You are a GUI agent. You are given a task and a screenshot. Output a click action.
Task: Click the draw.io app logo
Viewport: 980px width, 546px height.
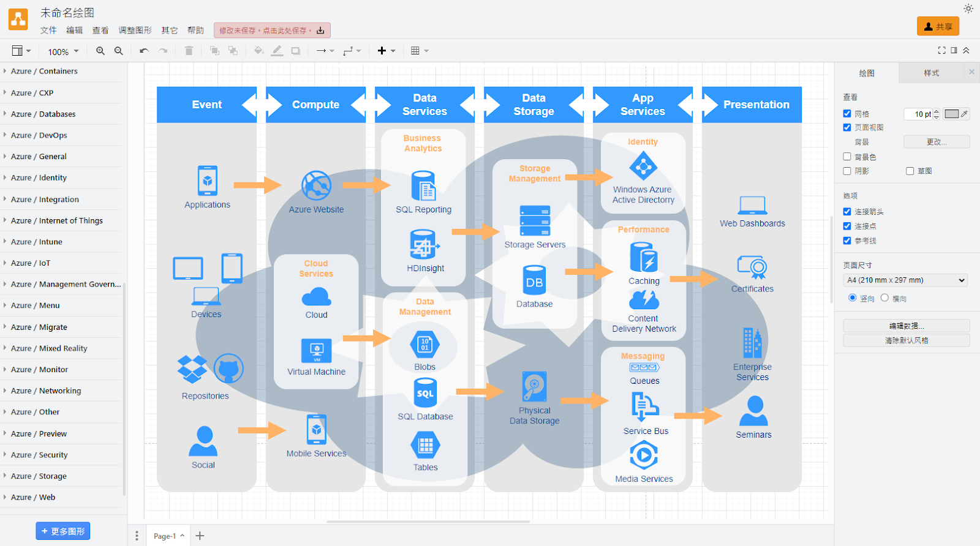(18, 20)
